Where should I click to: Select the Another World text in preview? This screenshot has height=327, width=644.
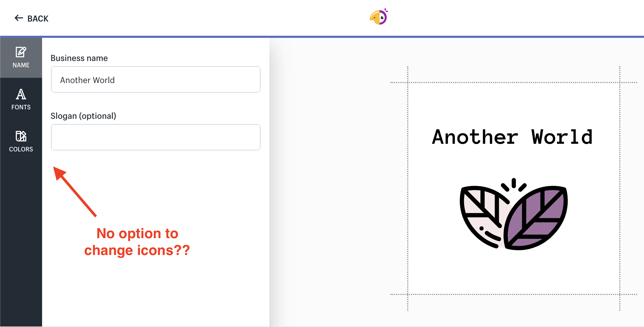[512, 137]
